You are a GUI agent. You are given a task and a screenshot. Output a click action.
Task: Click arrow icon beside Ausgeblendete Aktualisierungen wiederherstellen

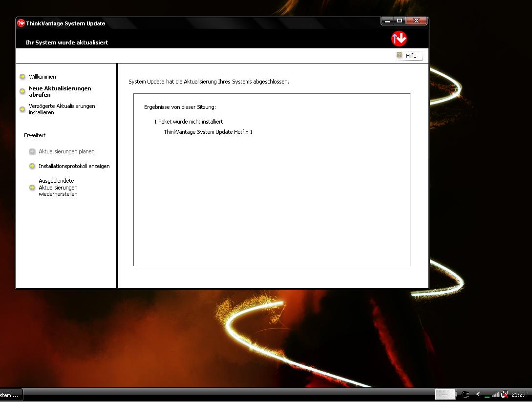coord(32,188)
